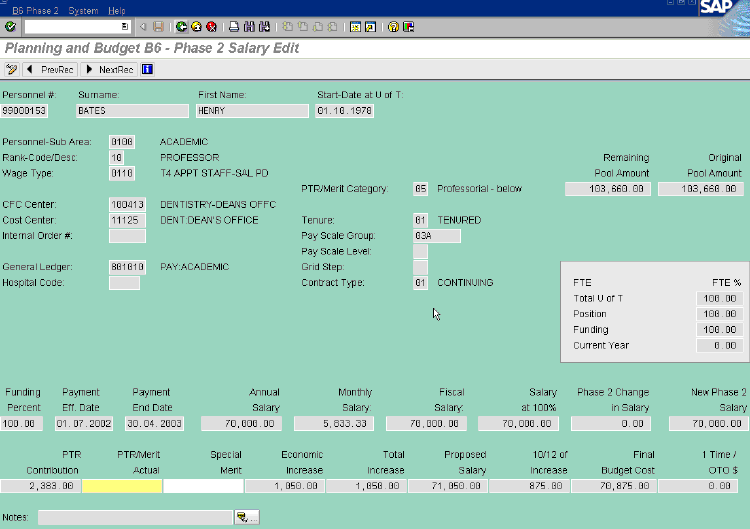Click the Notes text field
Viewport: 750px width, 529px height.
[135, 517]
